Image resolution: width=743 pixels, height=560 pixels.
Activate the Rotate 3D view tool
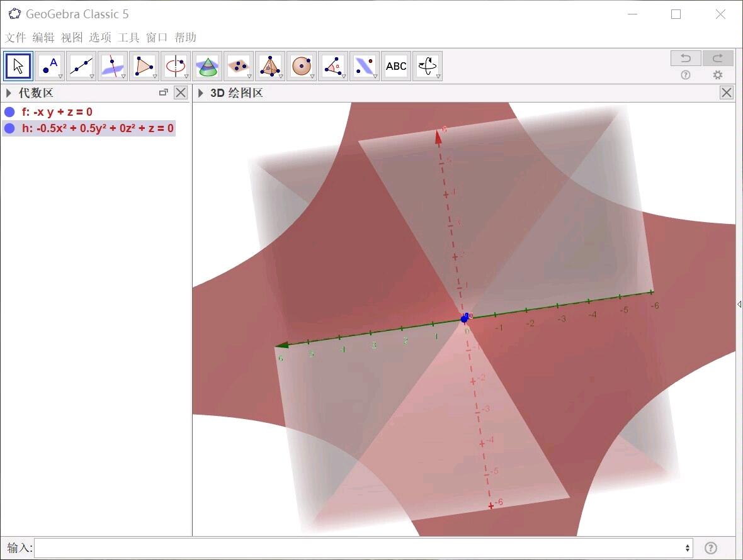click(x=428, y=66)
